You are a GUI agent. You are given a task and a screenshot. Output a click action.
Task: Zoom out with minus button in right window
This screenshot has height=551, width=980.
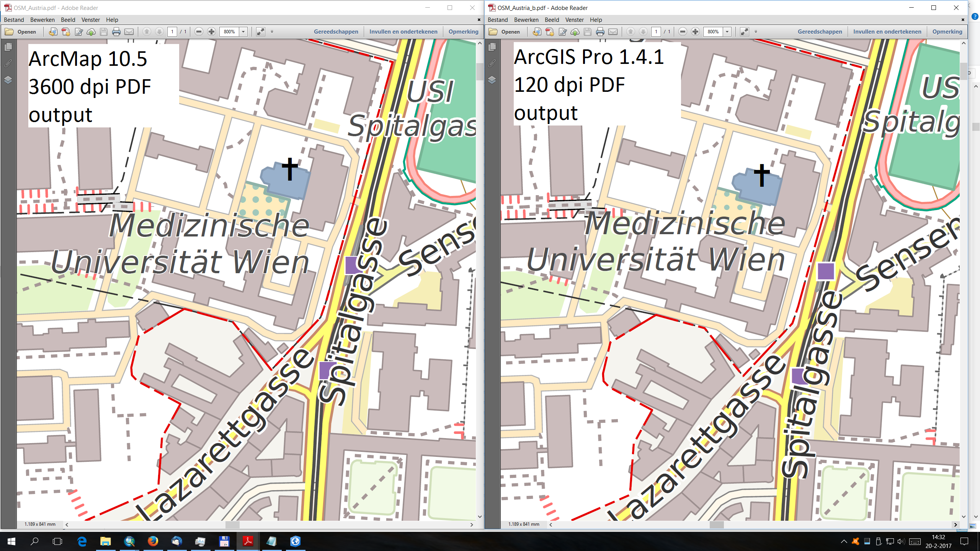coord(683,32)
